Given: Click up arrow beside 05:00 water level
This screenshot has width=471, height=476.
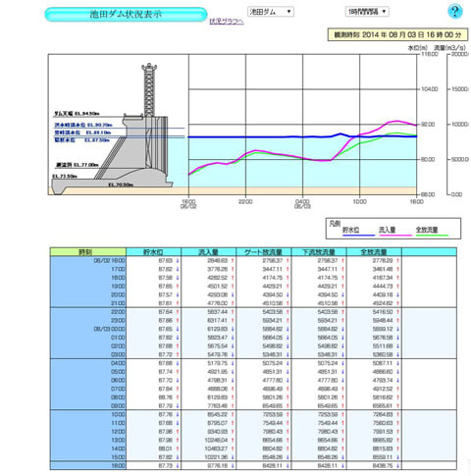Looking at the screenshot, I should 178,372.
